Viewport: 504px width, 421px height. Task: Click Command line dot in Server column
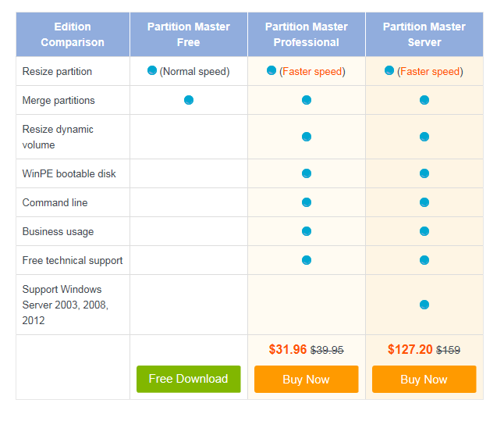[x=424, y=202]
